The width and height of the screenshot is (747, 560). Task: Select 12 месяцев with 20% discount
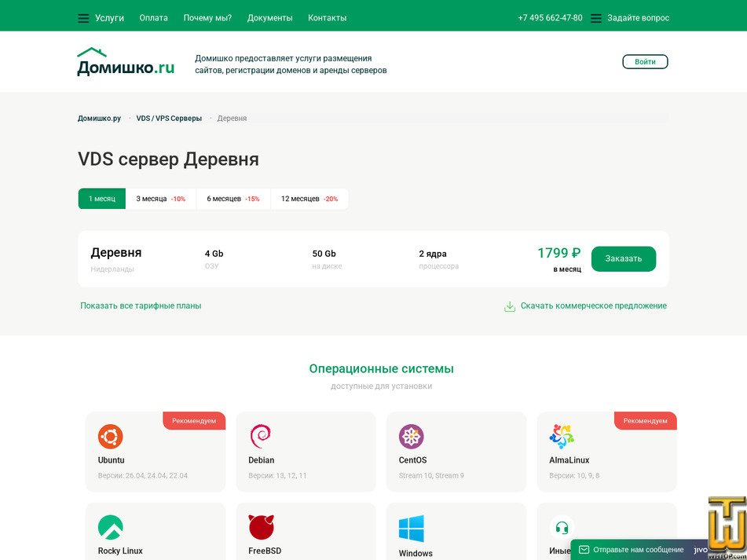309,199
